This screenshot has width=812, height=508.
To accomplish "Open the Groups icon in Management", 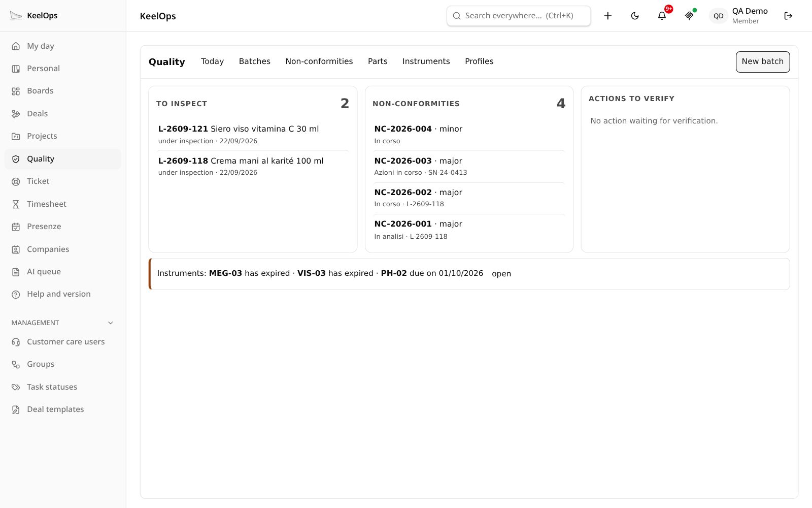I will [16, 364].
